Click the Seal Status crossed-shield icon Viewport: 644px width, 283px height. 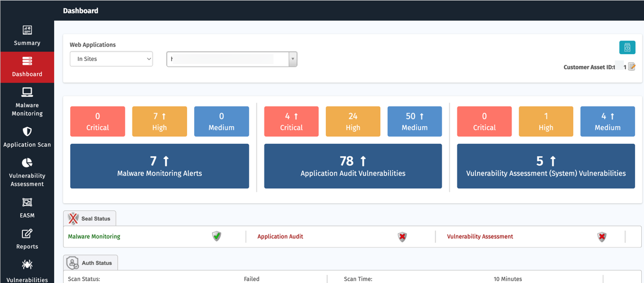click(73, 219)
